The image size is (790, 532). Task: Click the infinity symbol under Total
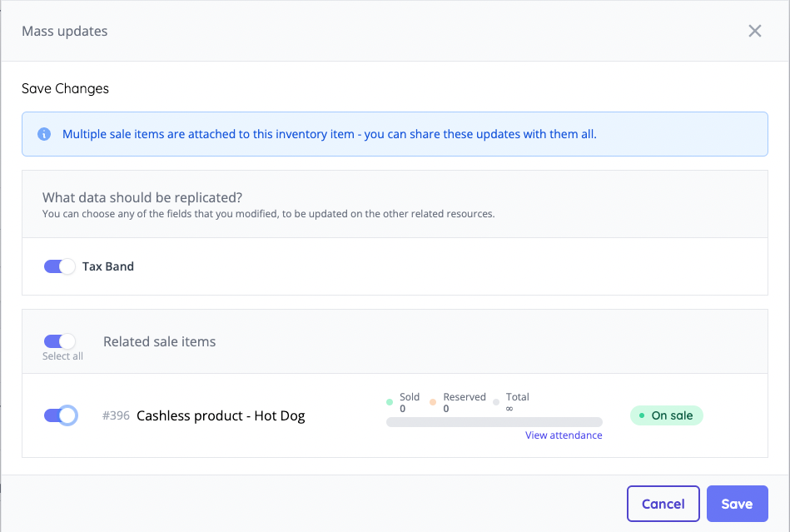(510, 409)
